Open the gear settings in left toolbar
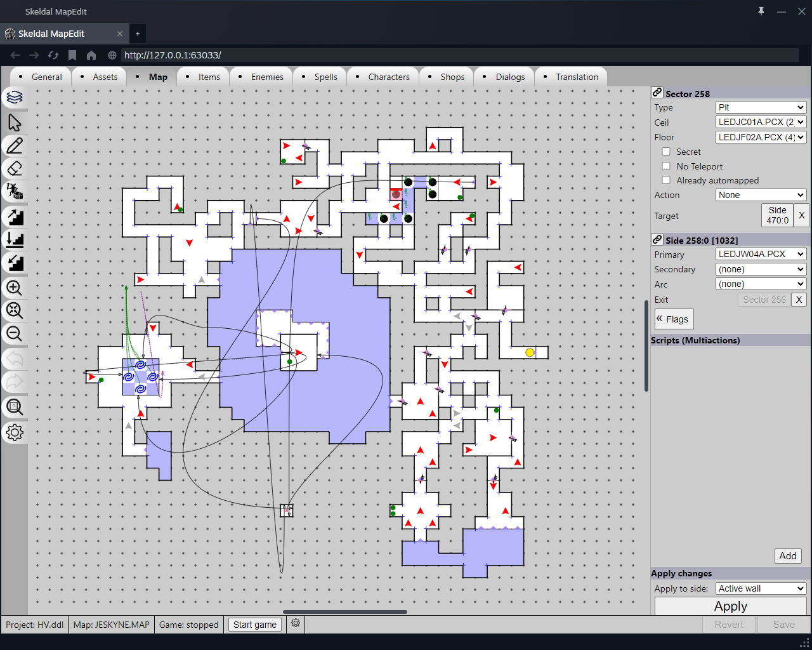812x650 pixels. point(15,432)
